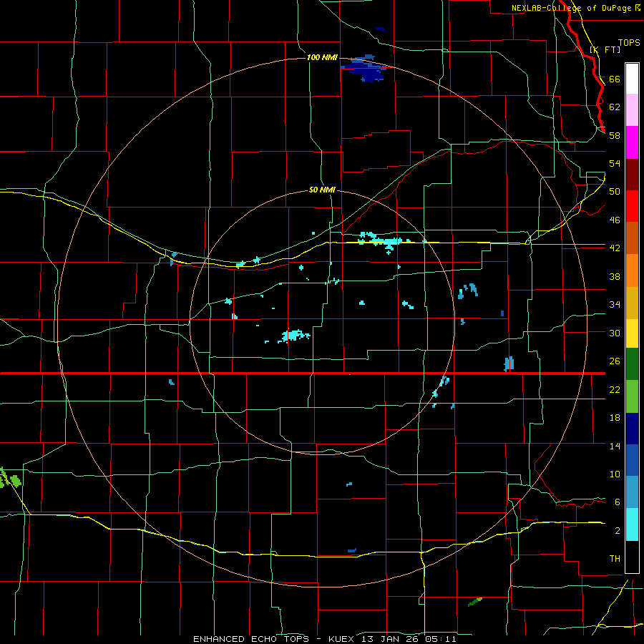Click the "100 NMI" range ring label
The width and height of the screenshot is (644, 644).
tap(322, 57)
